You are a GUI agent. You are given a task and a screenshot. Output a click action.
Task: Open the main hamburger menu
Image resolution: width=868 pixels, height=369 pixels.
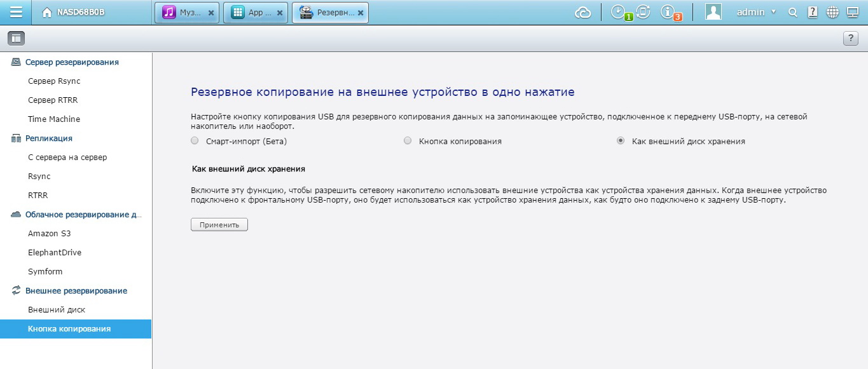tap(16, 12)
